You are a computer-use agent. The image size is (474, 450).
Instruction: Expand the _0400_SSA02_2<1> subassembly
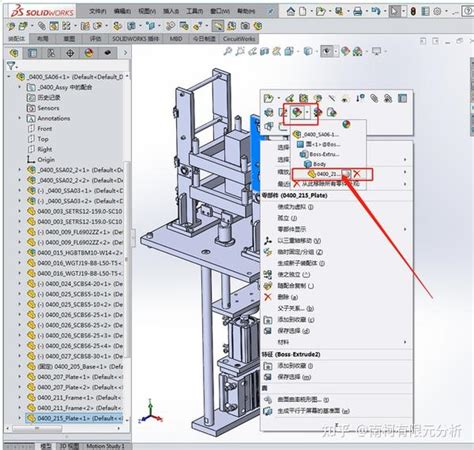tap(19, 170)
